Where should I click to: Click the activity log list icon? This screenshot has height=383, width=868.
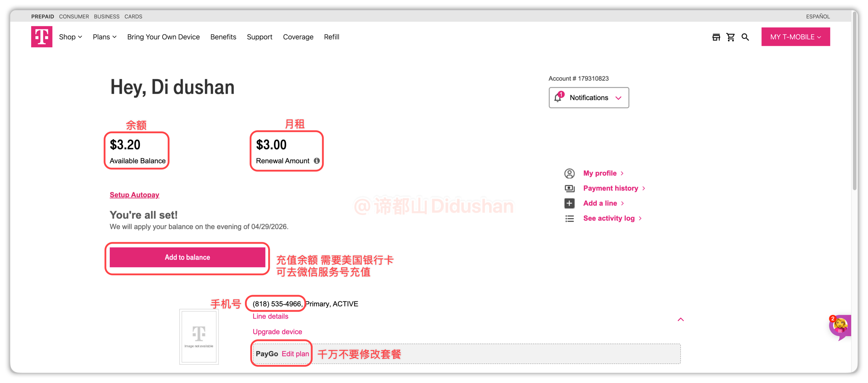(569, 219)
